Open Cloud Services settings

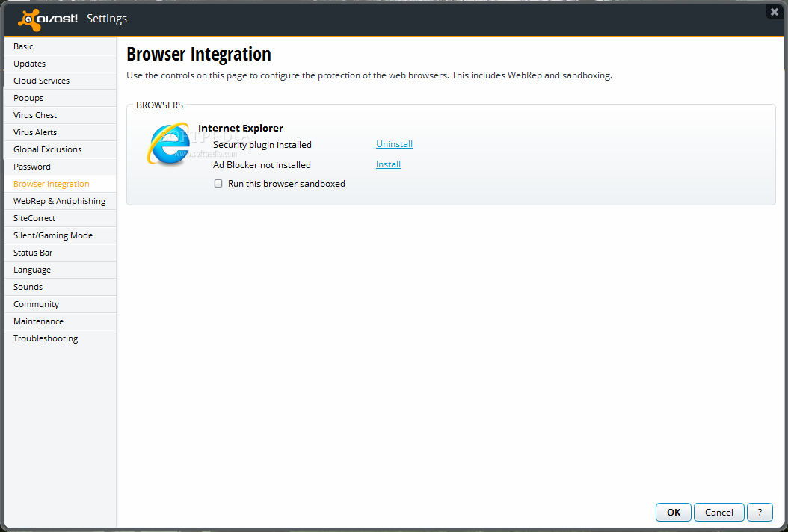click(x=61, y=81)
